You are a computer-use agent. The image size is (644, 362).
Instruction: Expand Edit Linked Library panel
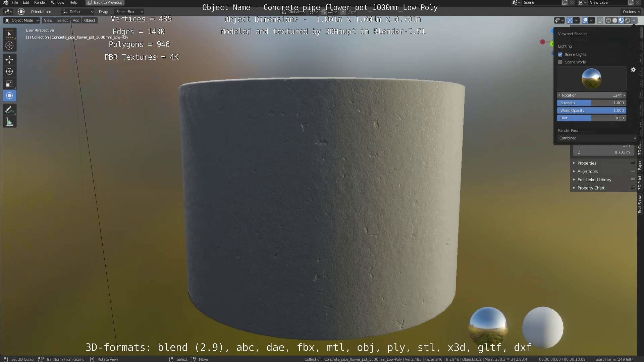603,180
